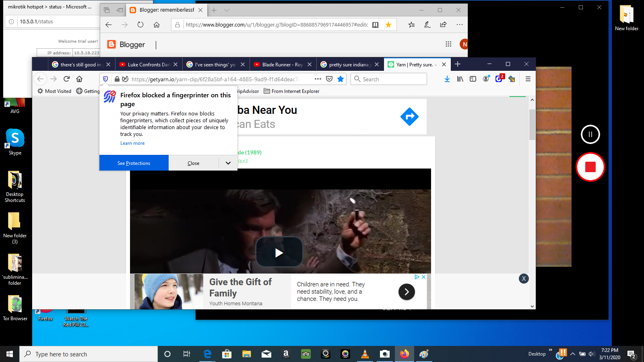The height and width of the screenshot is (362, 644).
Task: Open Task View from the taskbar
Action: (x=187, y=354)
